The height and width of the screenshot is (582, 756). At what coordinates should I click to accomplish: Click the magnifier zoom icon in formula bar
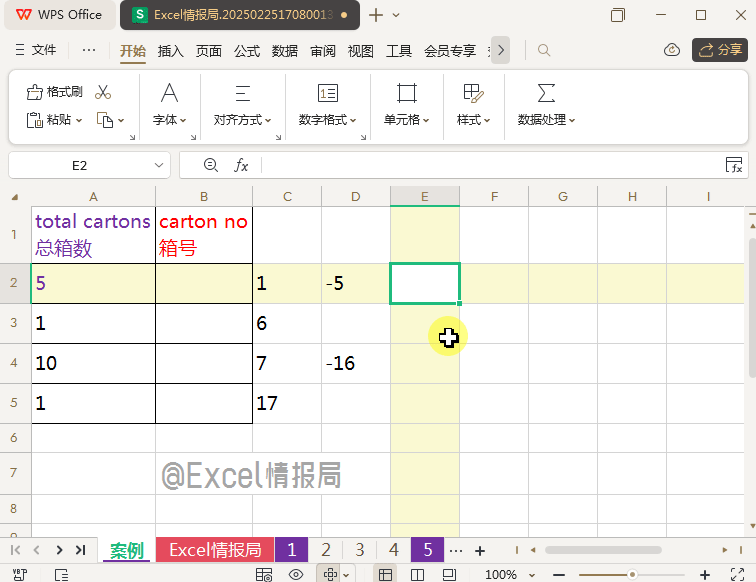coord(210,165)
